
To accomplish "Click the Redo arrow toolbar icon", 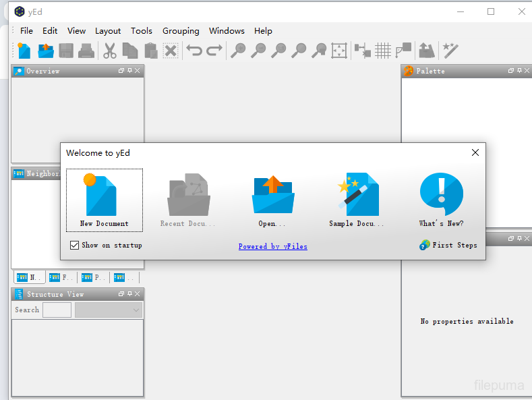I will 214,51.
